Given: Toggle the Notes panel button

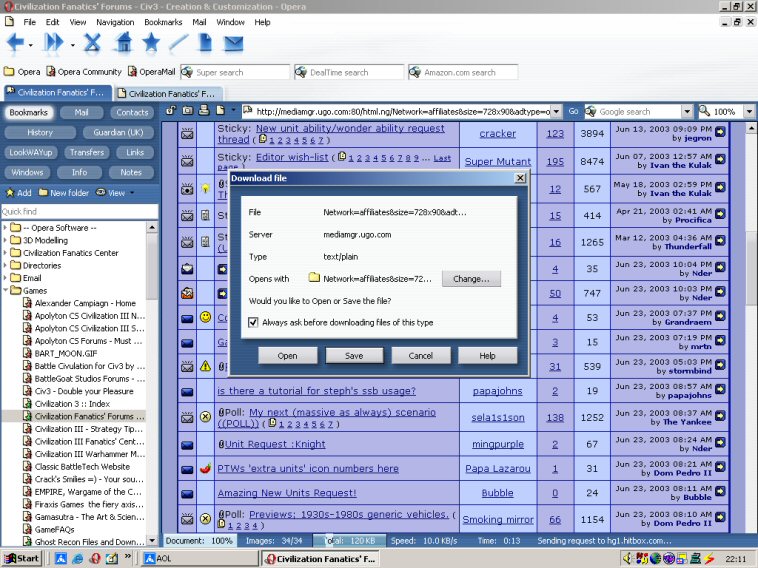Looking at the screenshot, I should click(x=131, y=172).
